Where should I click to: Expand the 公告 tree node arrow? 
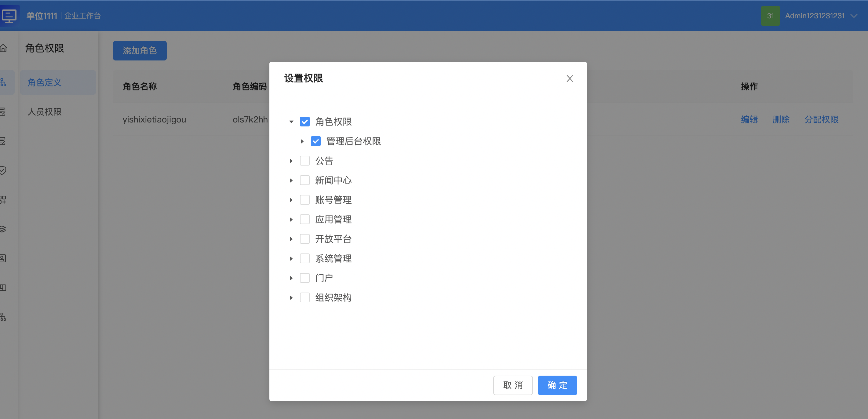coord(291,161)
